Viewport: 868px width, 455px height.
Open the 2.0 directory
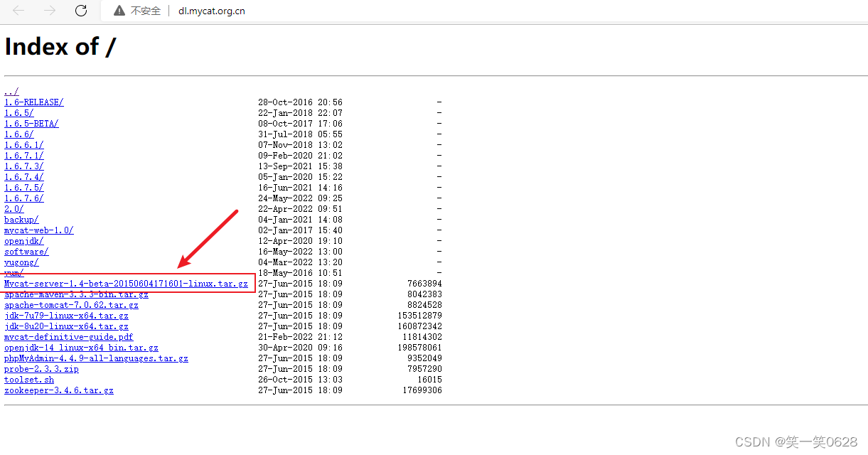click(x=14, y=208)
